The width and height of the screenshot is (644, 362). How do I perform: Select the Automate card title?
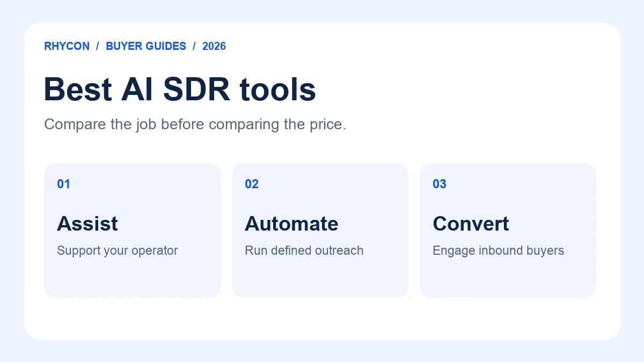(x=291, y=224)
